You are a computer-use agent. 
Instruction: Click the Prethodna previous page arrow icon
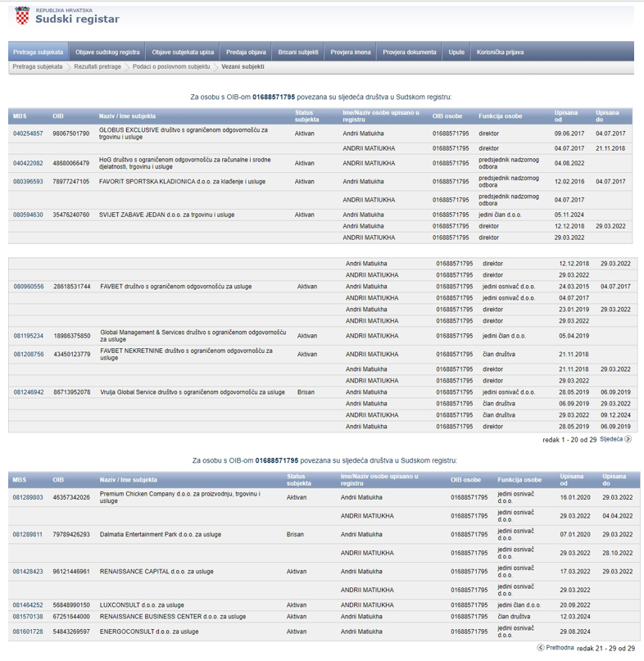541,647
